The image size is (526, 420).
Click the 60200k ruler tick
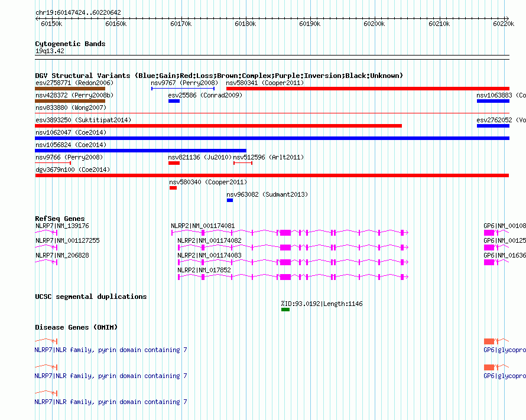[374, 24]
